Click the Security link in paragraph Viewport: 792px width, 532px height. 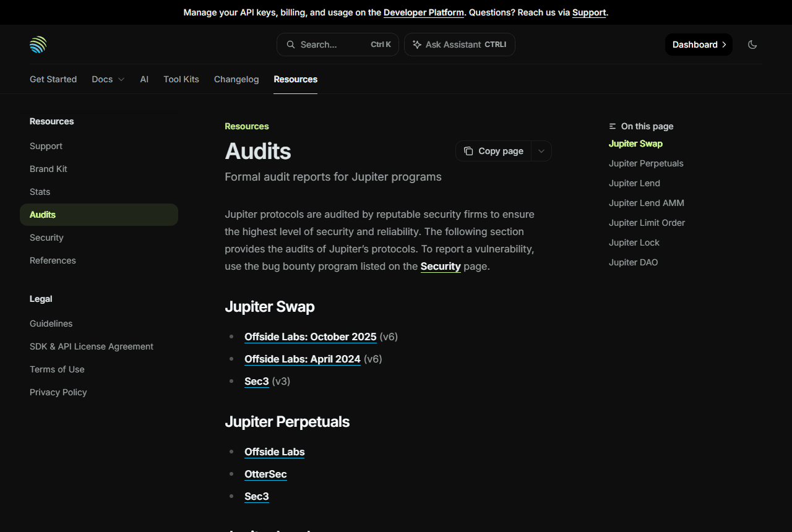click(441, 266)
